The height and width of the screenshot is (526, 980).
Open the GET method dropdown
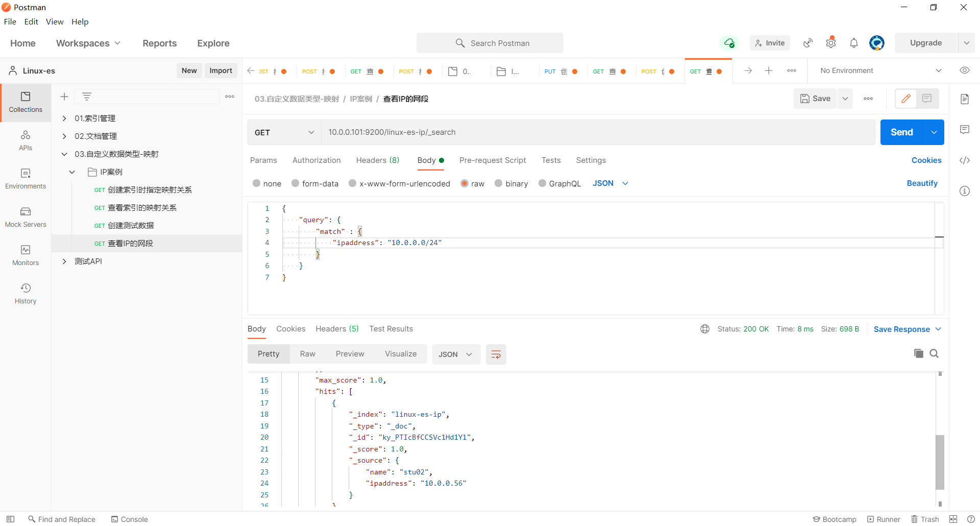click(284, 132)
